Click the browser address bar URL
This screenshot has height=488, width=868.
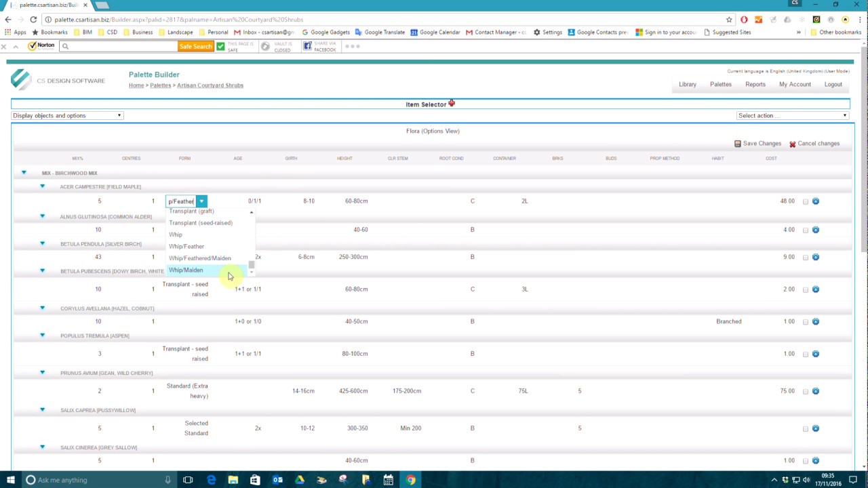point(179,20)
